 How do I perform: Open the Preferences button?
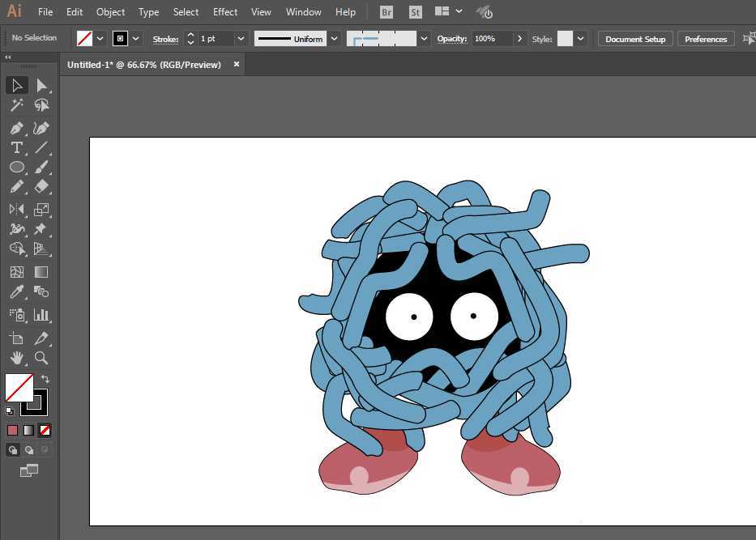click(705, 39)
